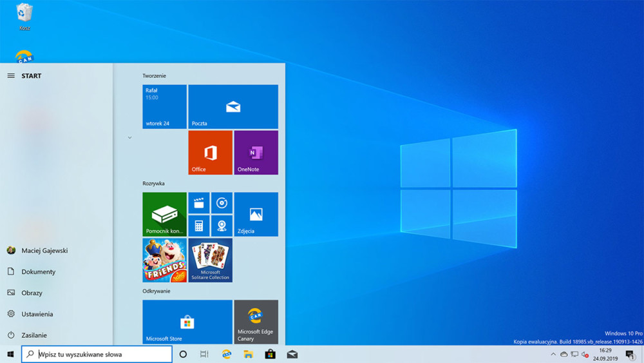Open Dokumenty from Start menu

pyautogui.click(x=37, y=271)
